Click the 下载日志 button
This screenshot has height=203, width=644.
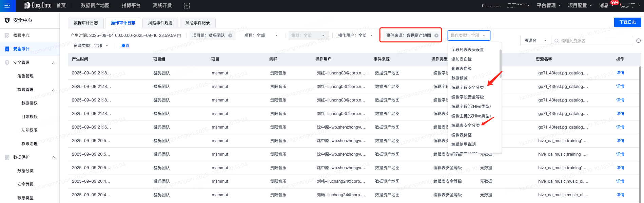pyautogui.click(x=627, y=22)
